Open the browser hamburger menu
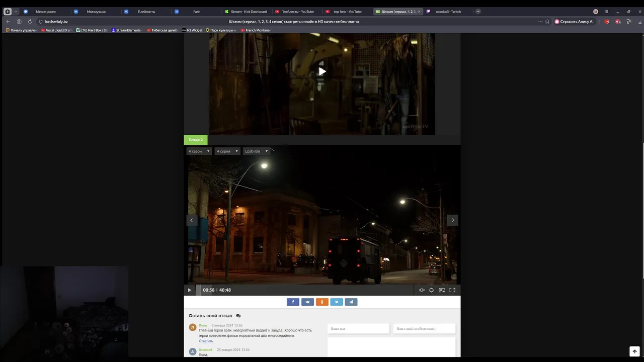644x362 pixels. (607, 12)
